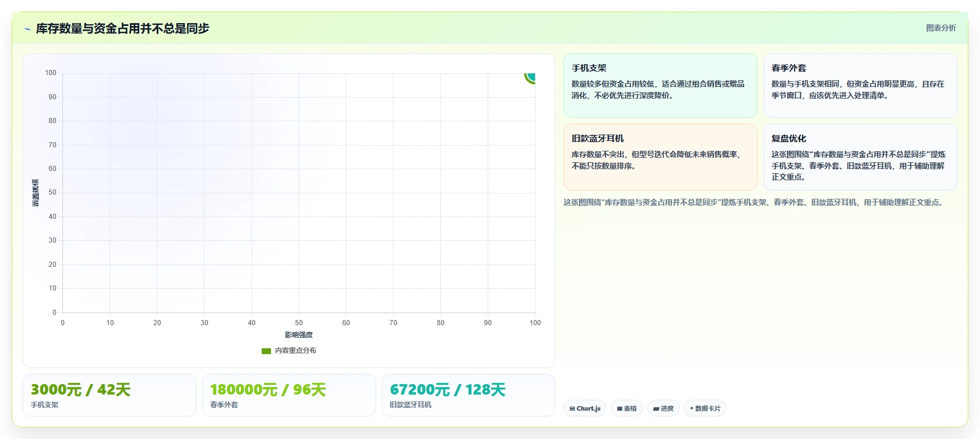The image size is (980, 439).
Task: Open the 手机支架 card title
Action: coord(589,68)
